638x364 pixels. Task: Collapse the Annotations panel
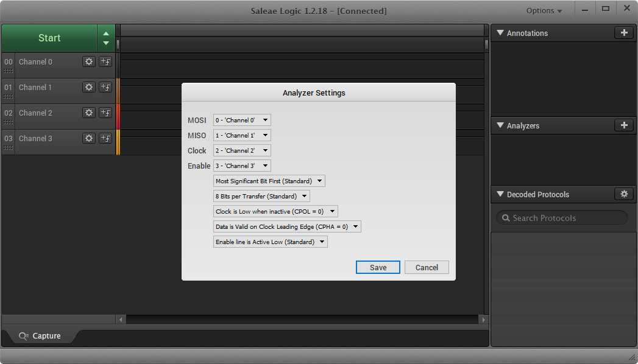500,33
